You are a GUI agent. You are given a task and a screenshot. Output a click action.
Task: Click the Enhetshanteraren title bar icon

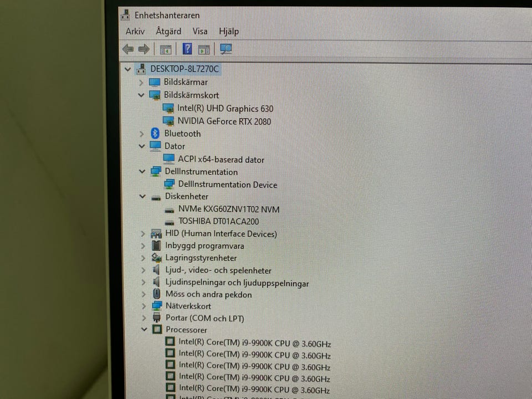125,15
